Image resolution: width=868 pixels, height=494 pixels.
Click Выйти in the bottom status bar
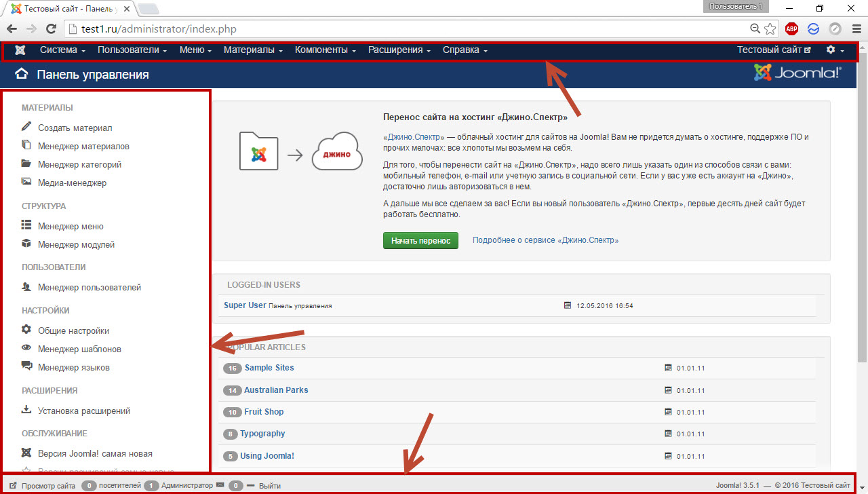270,486
